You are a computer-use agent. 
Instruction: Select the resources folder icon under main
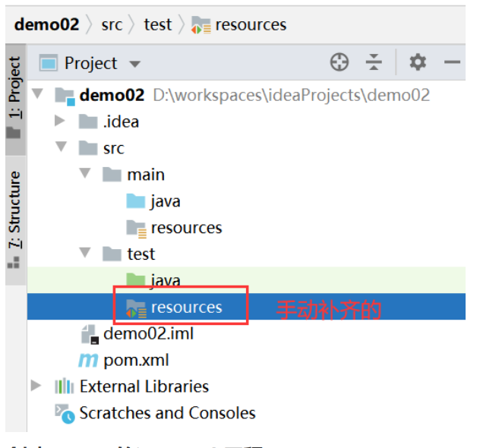pyautogui.click(x=136, y=229)
